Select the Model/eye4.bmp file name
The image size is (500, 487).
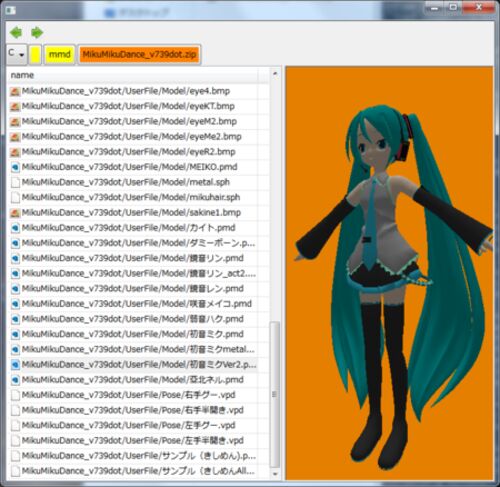point(126,91)
